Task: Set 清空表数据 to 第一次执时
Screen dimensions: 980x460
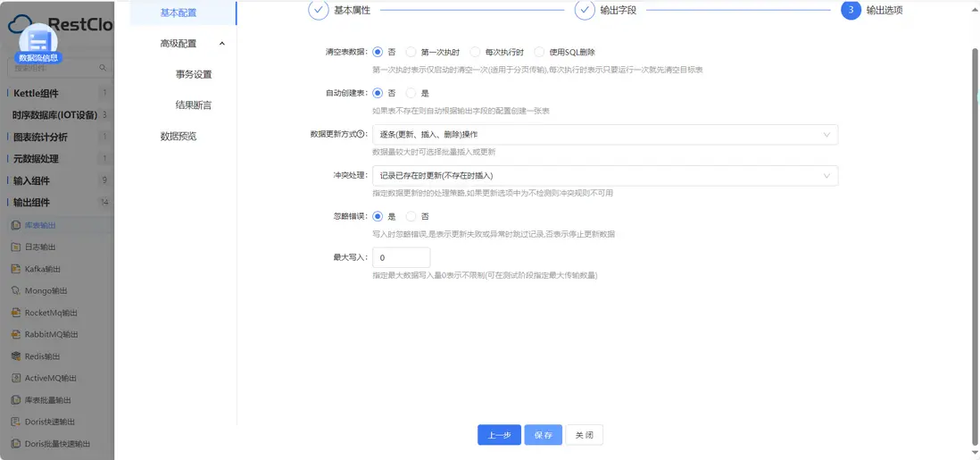Action: (411, 52)
